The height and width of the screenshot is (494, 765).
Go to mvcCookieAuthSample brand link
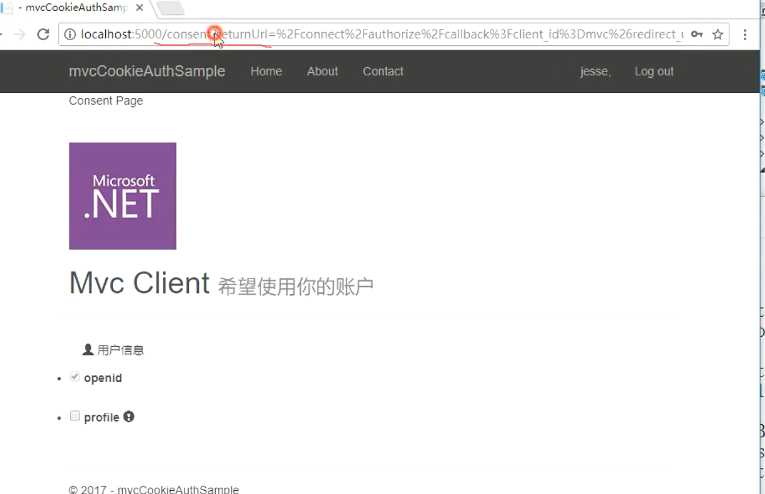pos(147,71)
